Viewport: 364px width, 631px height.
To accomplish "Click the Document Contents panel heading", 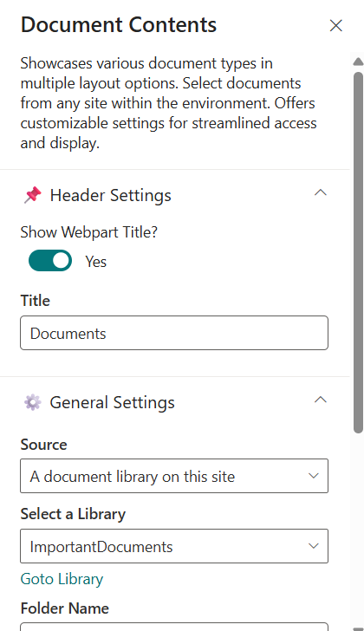I will pyautogui.click(x=119, y=24).
